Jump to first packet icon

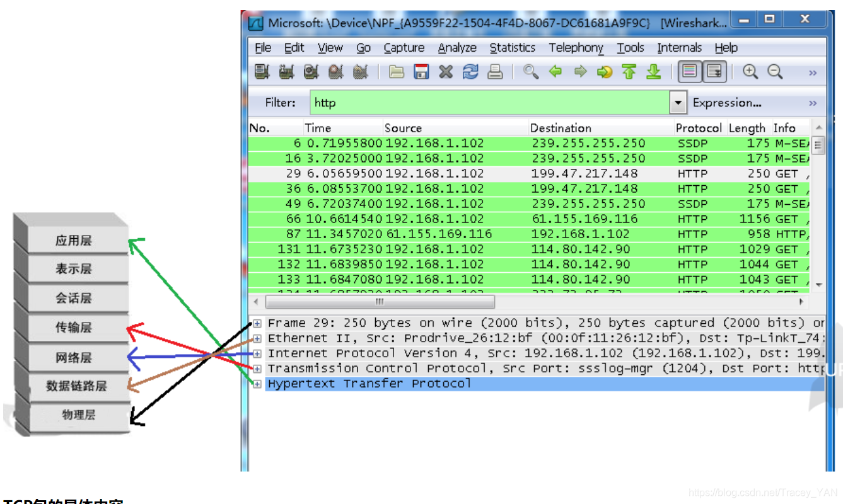629,72
